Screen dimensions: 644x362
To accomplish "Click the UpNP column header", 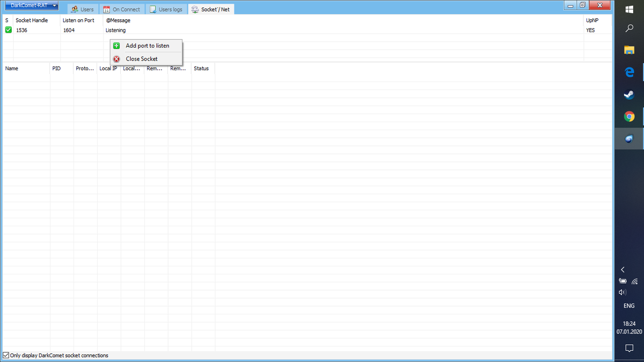I will (x=597, y=20).
